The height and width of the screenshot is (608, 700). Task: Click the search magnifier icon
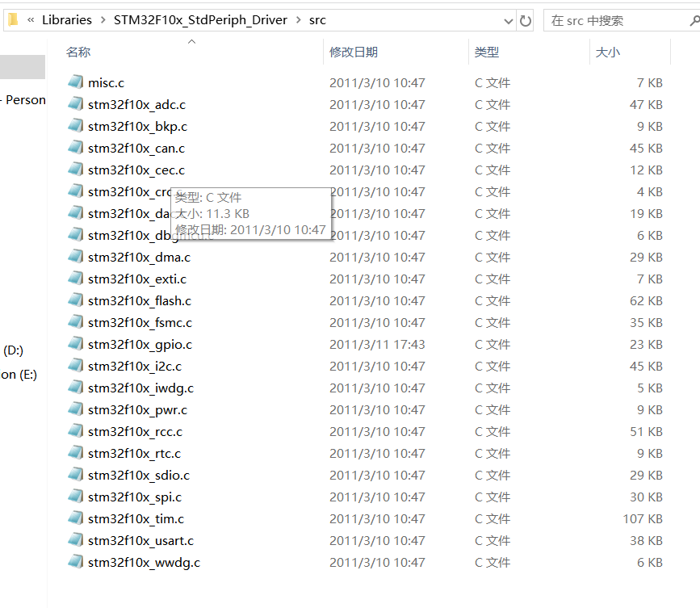(694, 20)
